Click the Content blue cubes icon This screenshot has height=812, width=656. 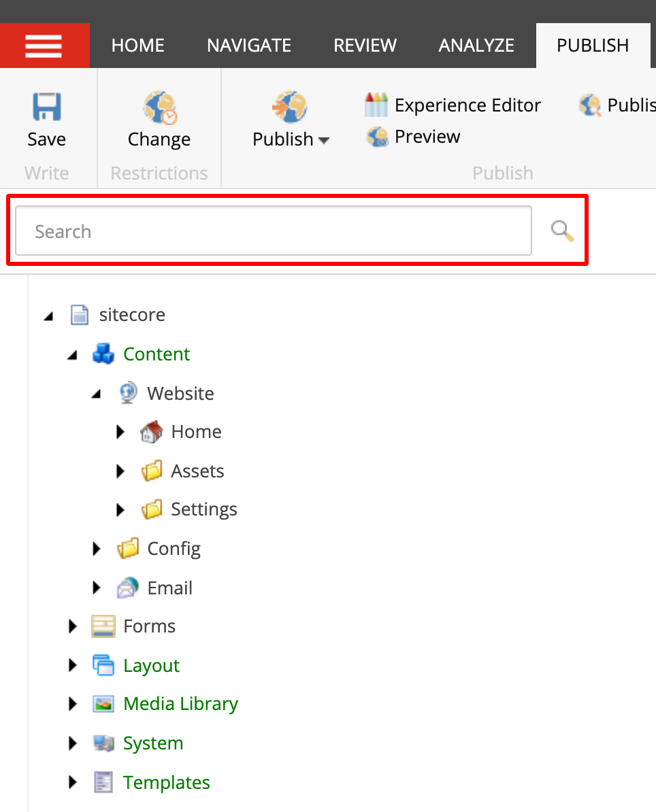tap(103, 354)
